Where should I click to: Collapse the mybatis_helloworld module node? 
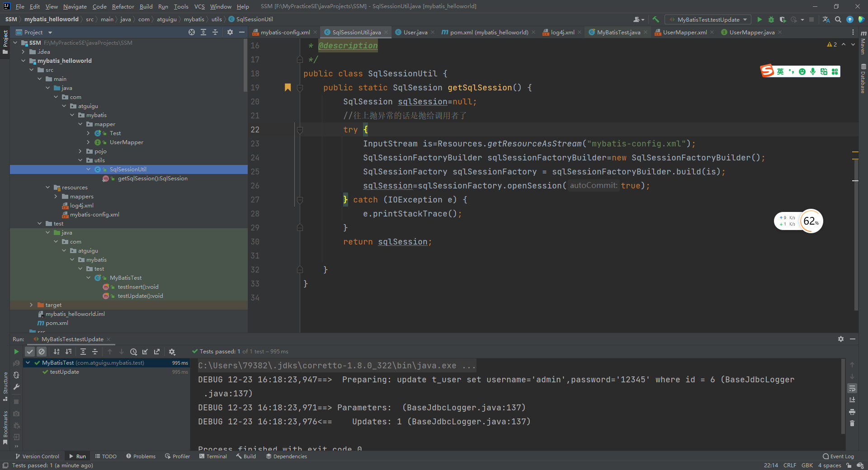point(23,61)
